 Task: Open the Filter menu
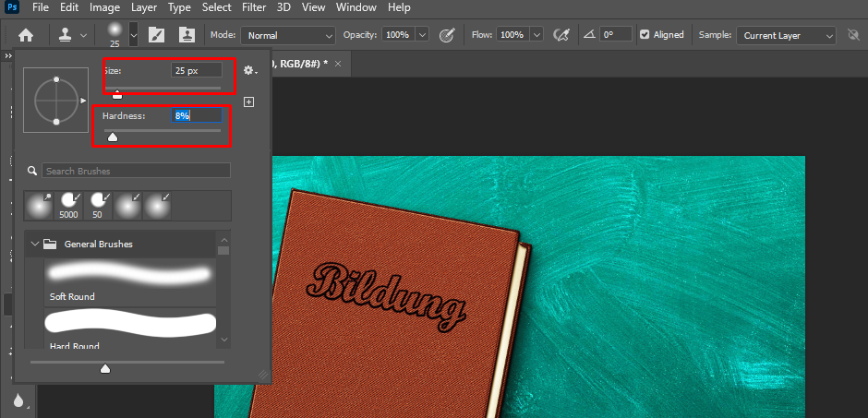pyautogui.click(x=255, y=7)
